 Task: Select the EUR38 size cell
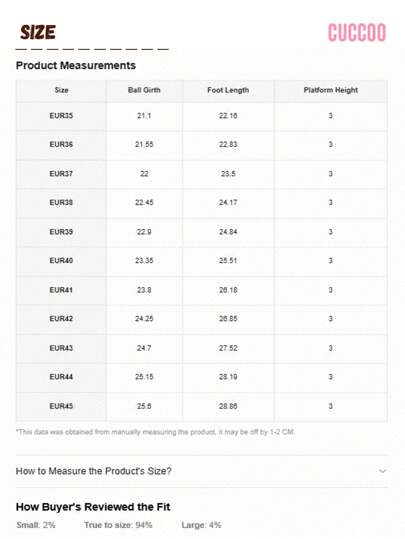pyautogui.click(x=61, y=202)
